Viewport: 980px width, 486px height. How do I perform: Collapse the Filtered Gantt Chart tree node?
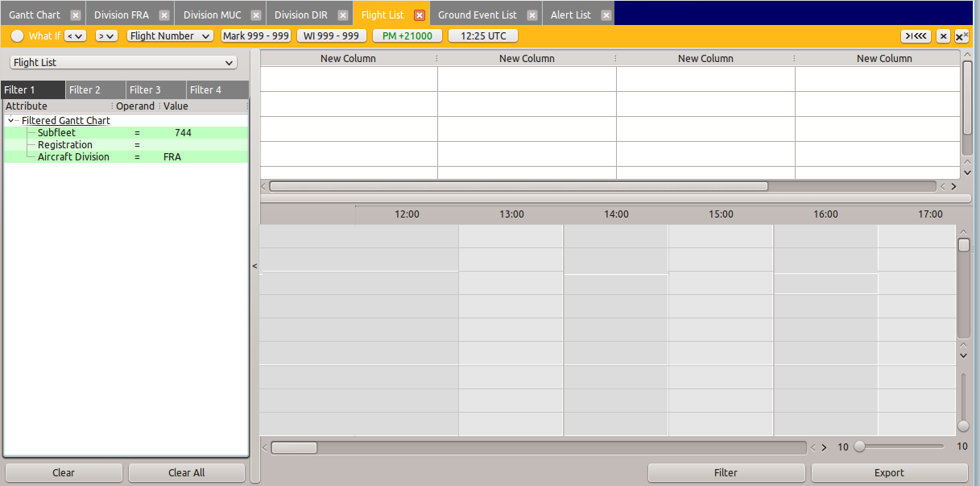click(10, 121)
